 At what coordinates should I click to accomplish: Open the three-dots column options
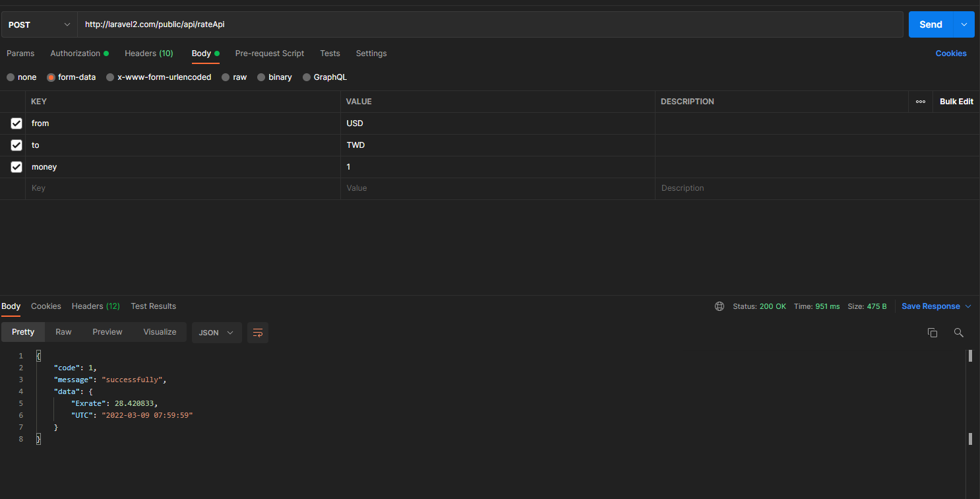920,102
